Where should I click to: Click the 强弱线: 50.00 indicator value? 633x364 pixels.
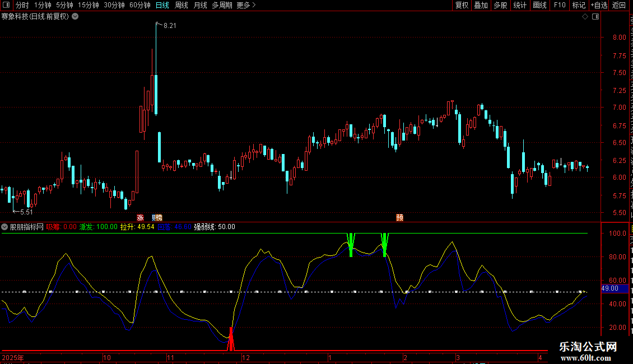215,227
